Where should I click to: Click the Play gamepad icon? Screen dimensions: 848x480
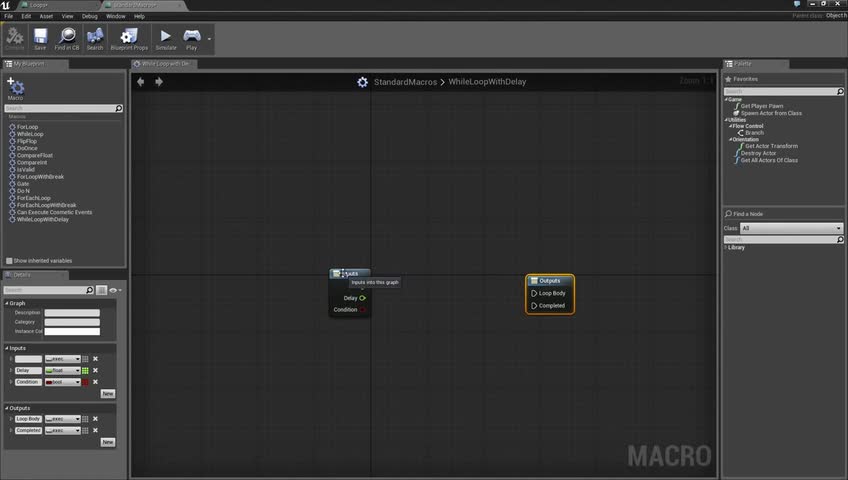tap(191, 36)
